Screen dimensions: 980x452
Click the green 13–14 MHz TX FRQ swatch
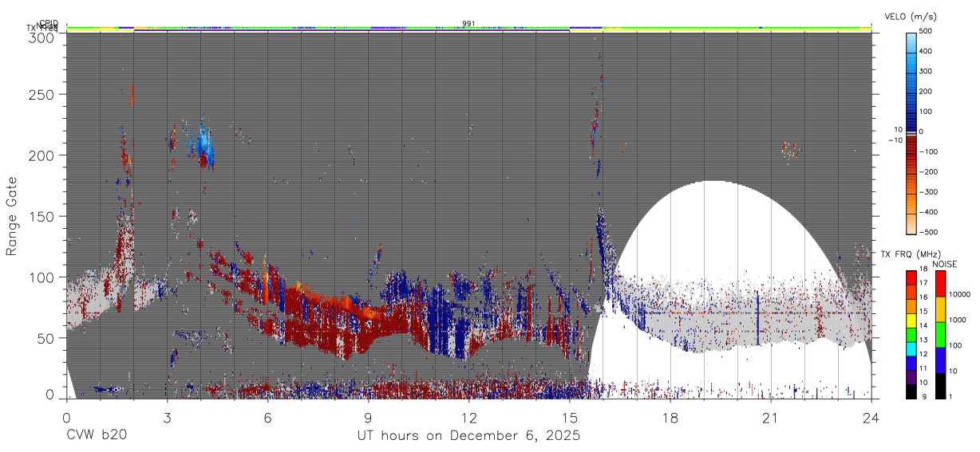coord(911,333)
